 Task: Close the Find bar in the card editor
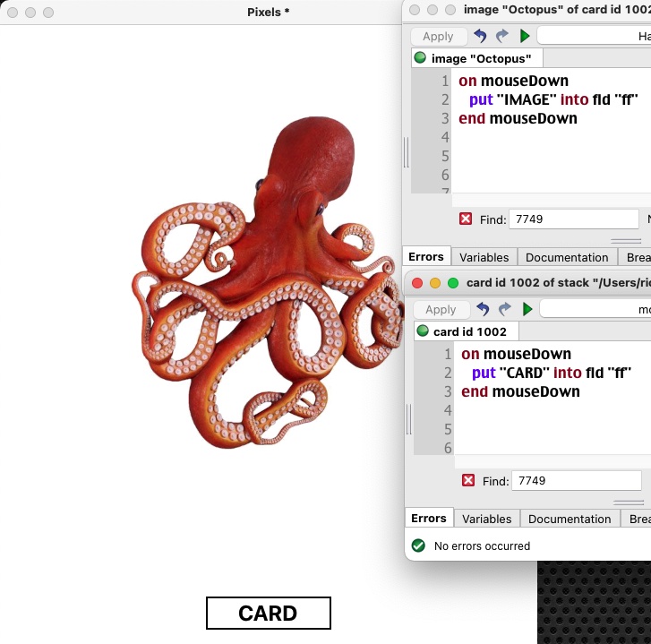coord(468,480)
